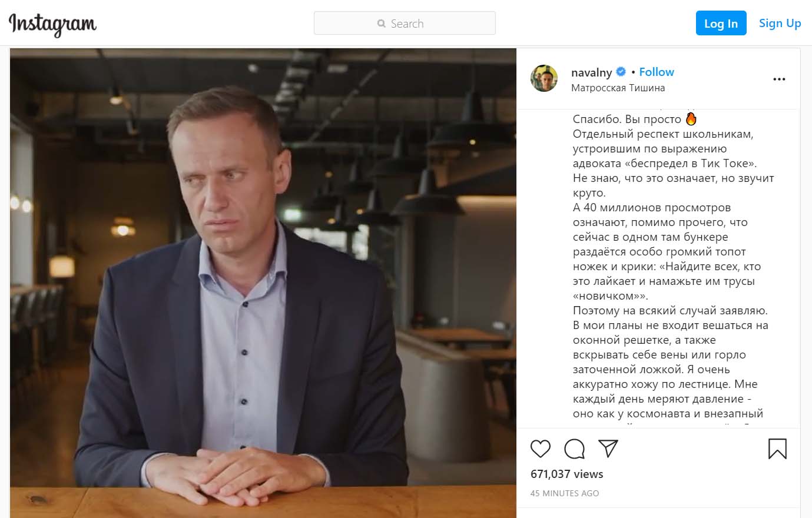Open the 45 minutes ago timestamp

[x=564, y=493]
